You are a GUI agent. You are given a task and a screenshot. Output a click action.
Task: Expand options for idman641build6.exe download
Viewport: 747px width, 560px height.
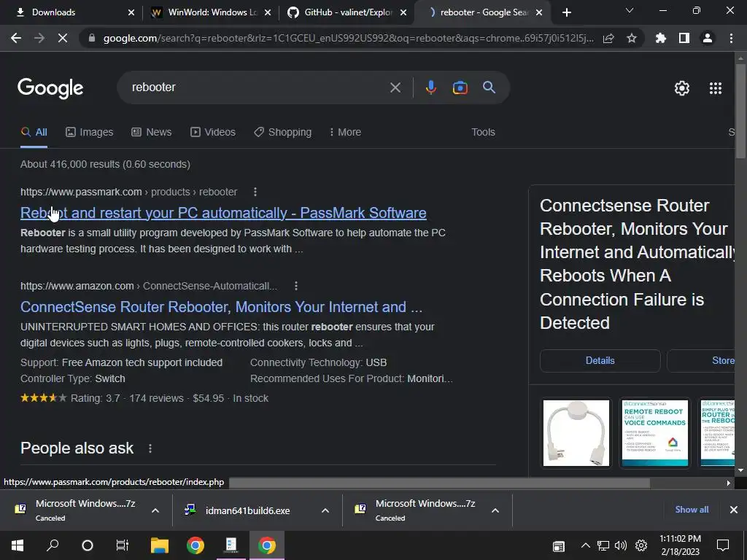[325, 510]
